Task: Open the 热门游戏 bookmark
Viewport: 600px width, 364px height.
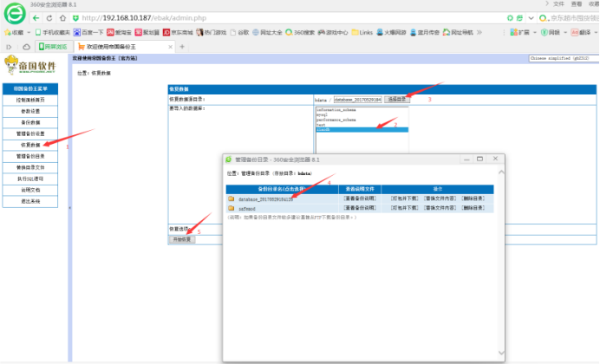Action: coord(212,33)
